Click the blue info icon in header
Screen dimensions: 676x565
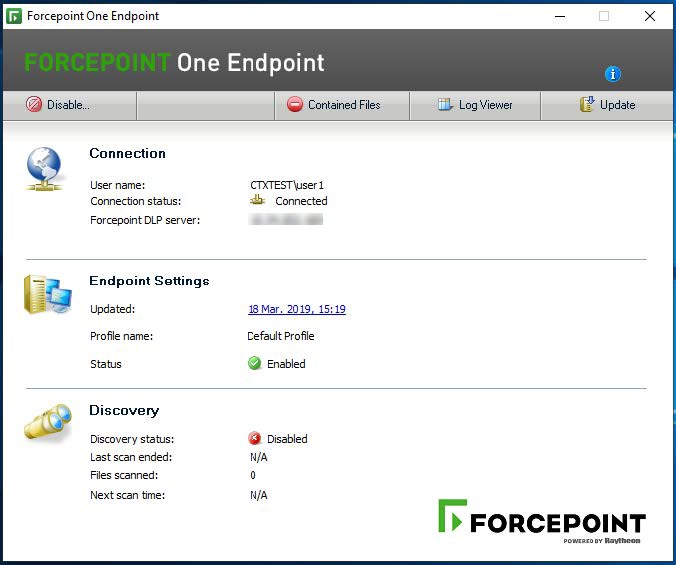coord(613,74)
